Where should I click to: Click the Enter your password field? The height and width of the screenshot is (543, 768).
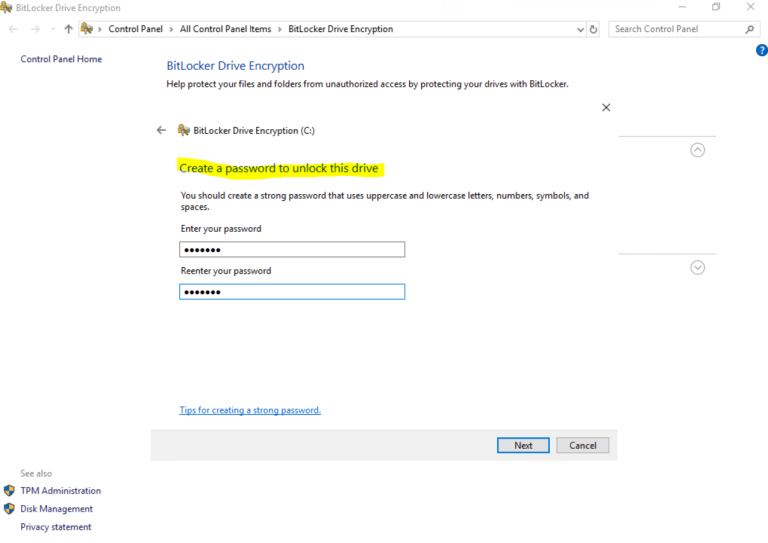point(292,250)
